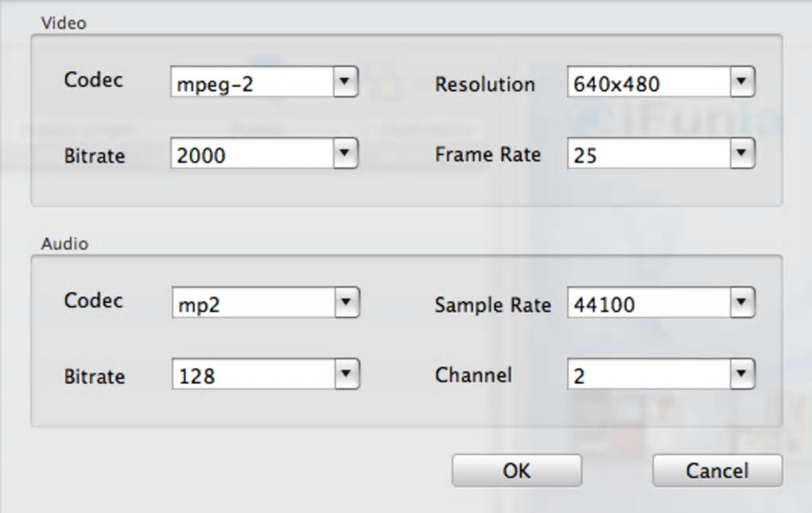Click the 44100 sample rate field

coord(648,304)
